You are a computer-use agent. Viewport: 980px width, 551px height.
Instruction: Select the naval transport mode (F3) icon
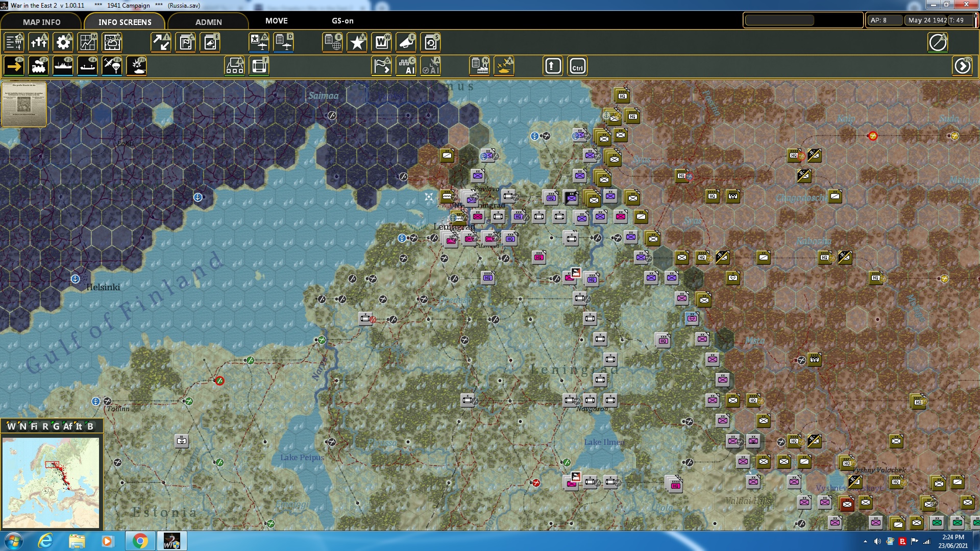pyautogui.click(x=63, y=66)
